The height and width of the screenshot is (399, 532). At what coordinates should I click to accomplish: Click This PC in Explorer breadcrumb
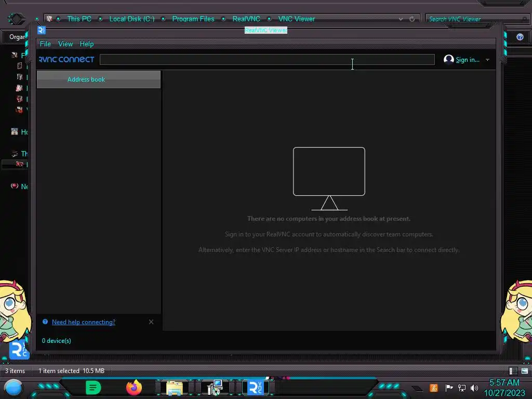pyautogui.click(x=79, y=19)
